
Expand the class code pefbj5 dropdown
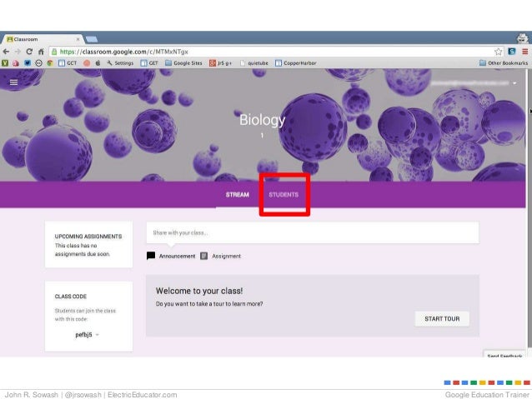[x=97, y=335]
